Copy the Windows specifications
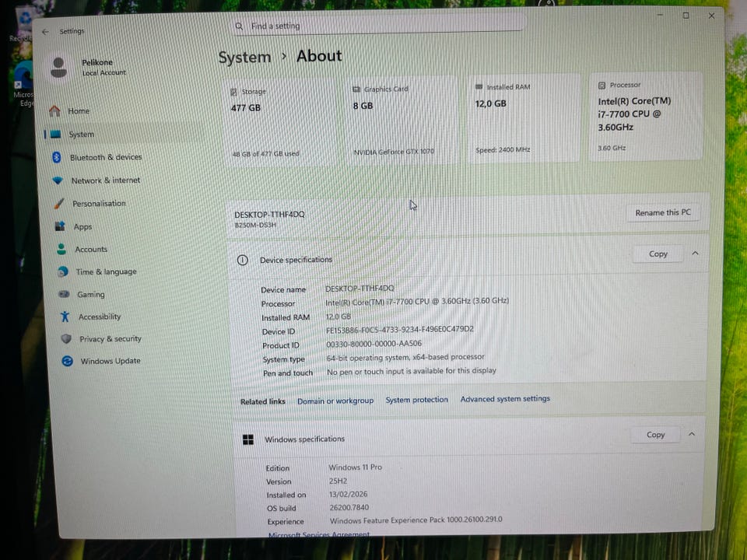 (x=655, y=435)
